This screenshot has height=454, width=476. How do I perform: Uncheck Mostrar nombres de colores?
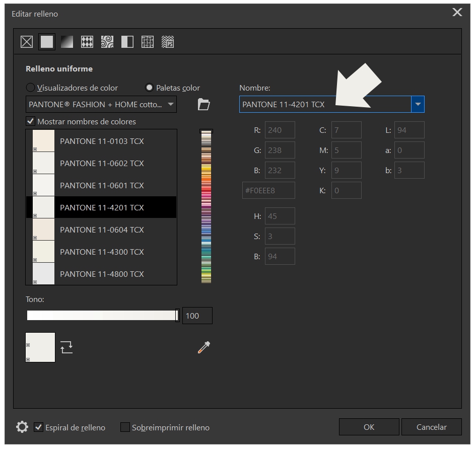(x=30, y=121)
